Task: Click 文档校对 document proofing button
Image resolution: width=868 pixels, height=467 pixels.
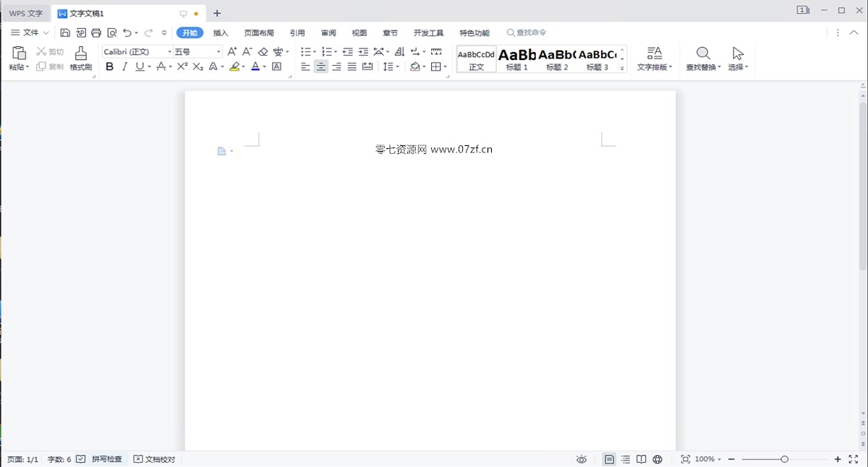Action: pyautogui.click(x=154, y=459)
